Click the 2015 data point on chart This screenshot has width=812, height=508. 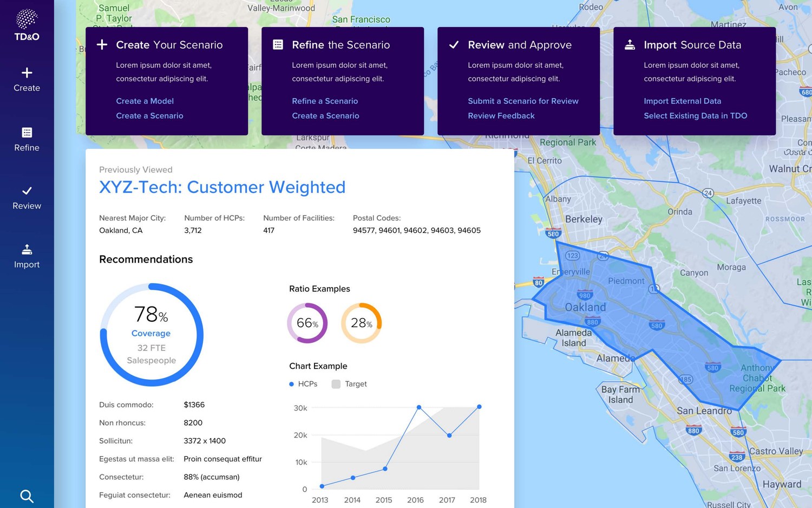(x=385, y=468)
